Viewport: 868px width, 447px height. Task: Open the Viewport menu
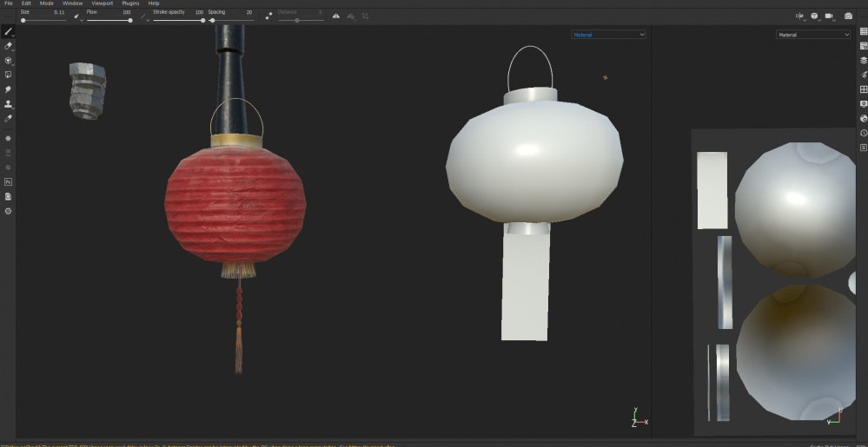click(102, 3)
